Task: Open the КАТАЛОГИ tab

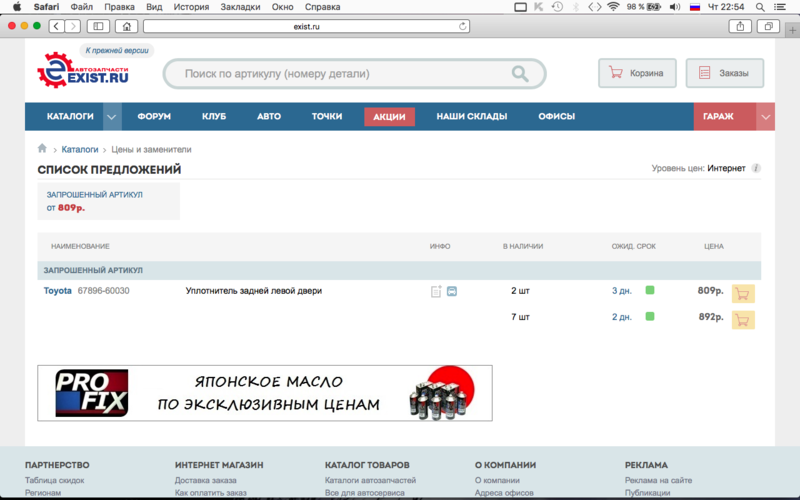Action: [70, 116]
